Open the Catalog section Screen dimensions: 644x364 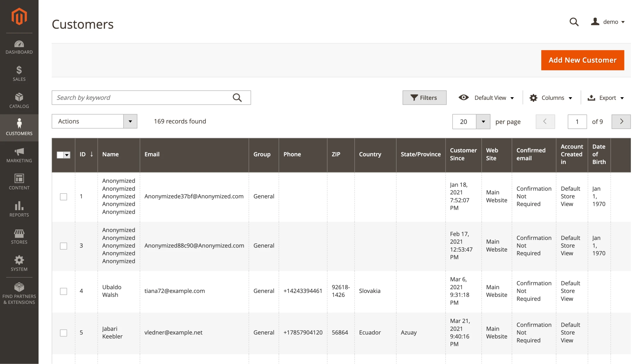[x=19, y=101]
